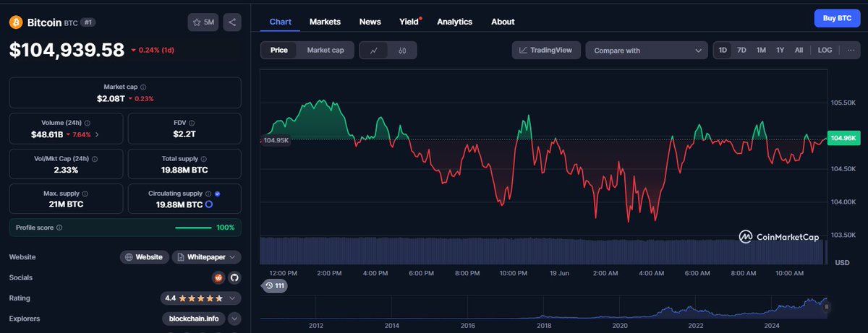
Task: Open the News tab
Action: tap(370, 22)
